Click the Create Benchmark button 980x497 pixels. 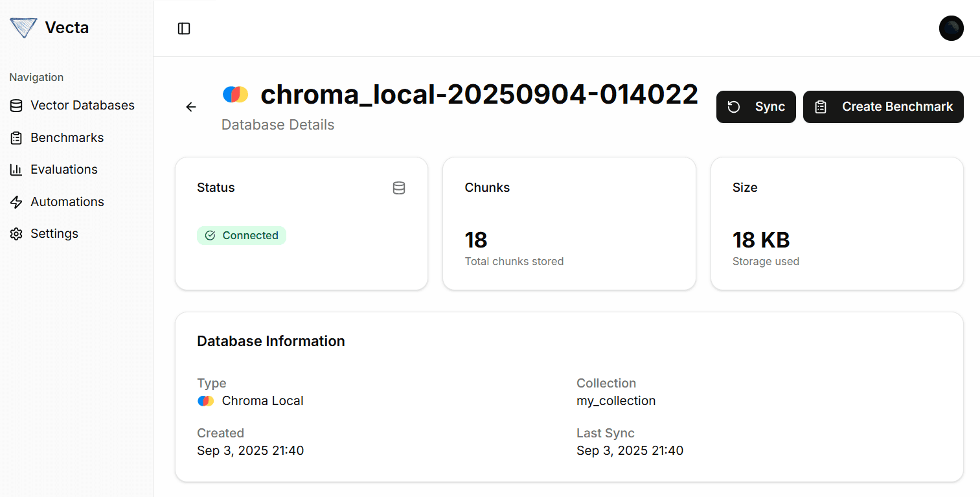point(883,107)
